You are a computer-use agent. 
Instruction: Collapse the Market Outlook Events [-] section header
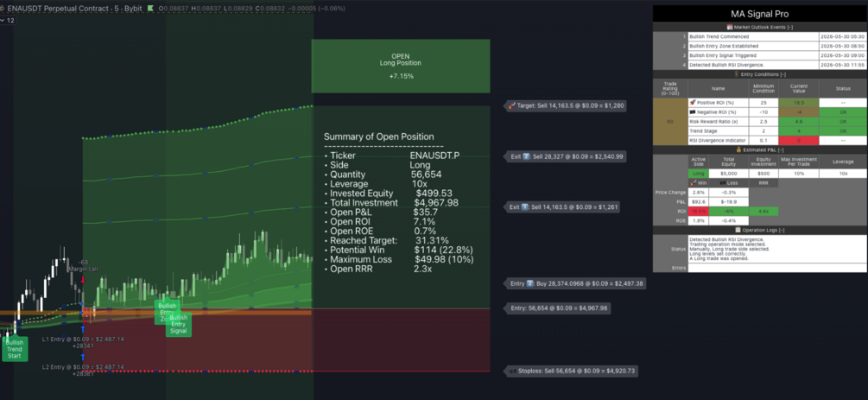(x=760, y=27)
